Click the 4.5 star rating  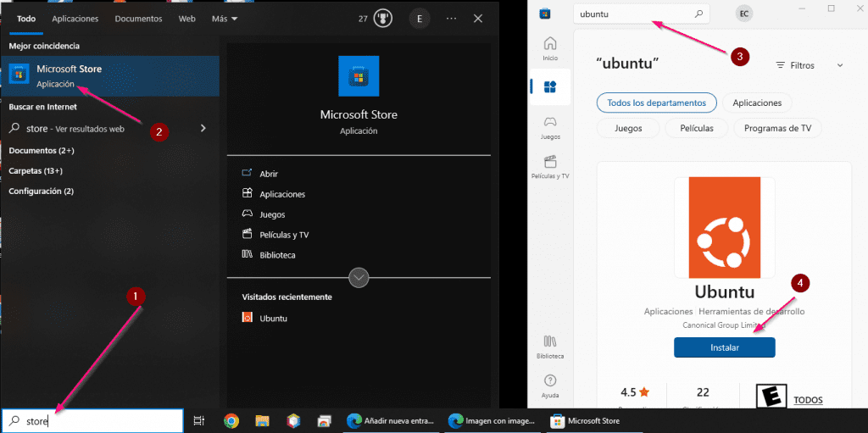point(635,392)
